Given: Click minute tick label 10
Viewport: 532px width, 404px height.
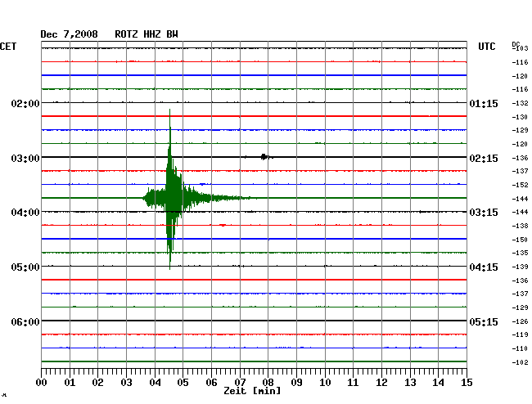Looking at the screenshot, I should click(x=325, y=382).
